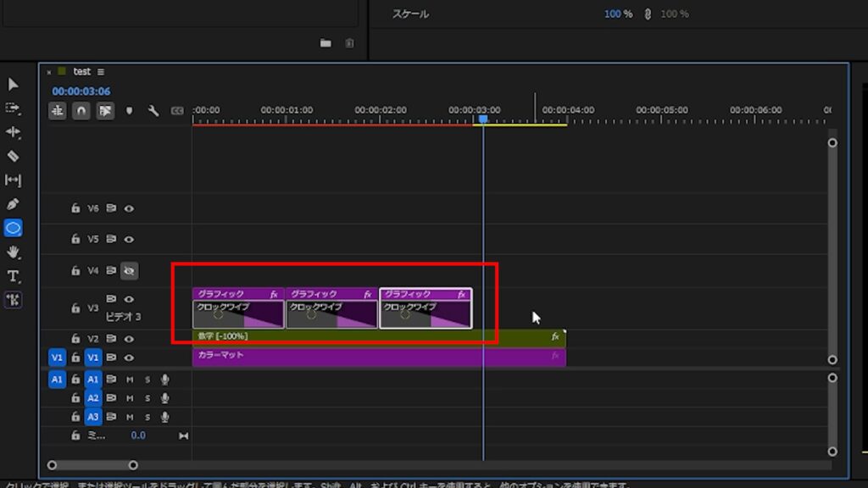Viewport: 868px width, 488px height.
Task: Solo audio track A1
Action: point(147,380)
